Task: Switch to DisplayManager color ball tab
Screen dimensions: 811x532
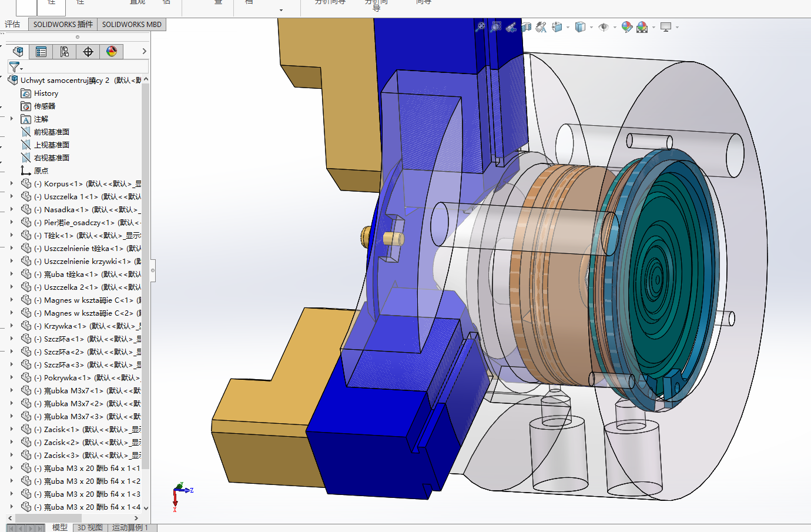Action: [x=111, y=52]
